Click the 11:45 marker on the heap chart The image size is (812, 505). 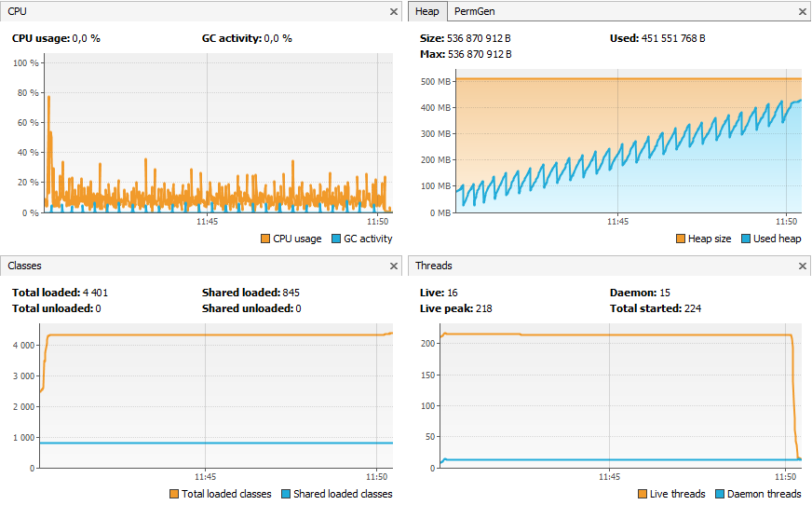pyautogui.click(x=618, y=222)
